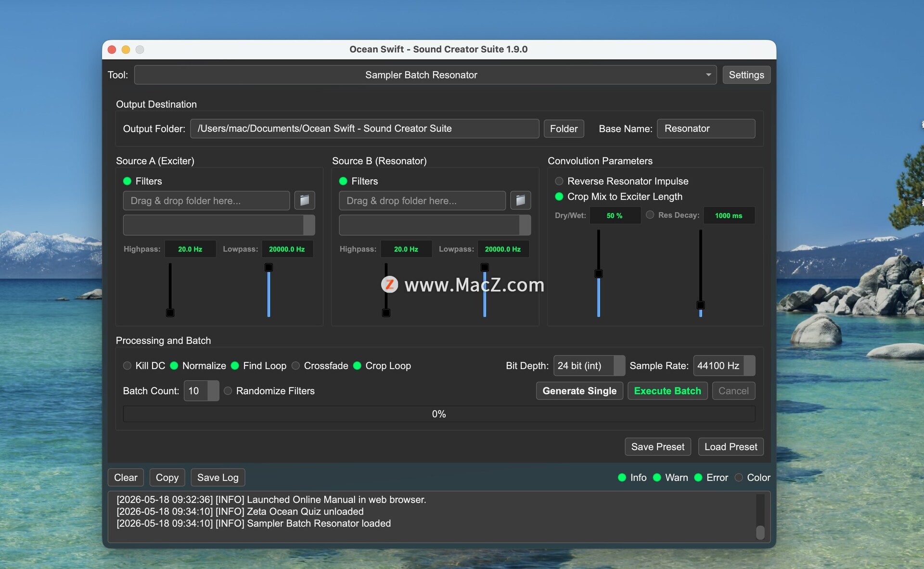Screen dimensions: 924x569
Task: Click the Res Decay slider handle
Action: [x=701, y=305]
